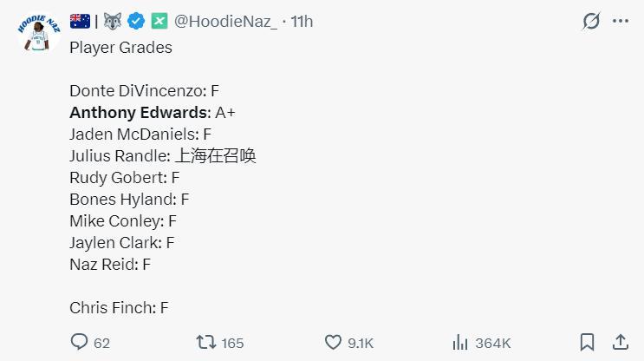Screen dimensions: 644x361
Task: Expand the three-dot More options menu
Action: [621, 22]
